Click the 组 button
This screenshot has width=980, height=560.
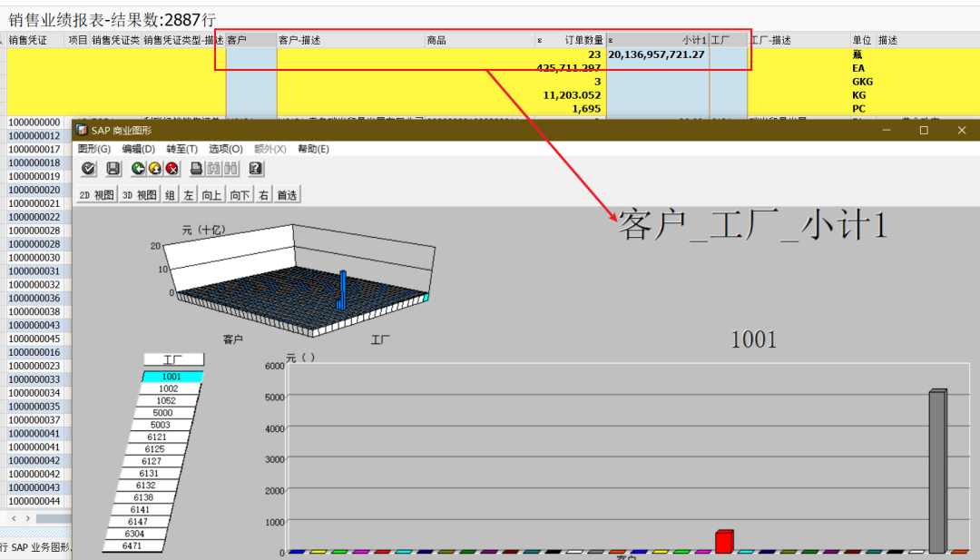[170, 195]
